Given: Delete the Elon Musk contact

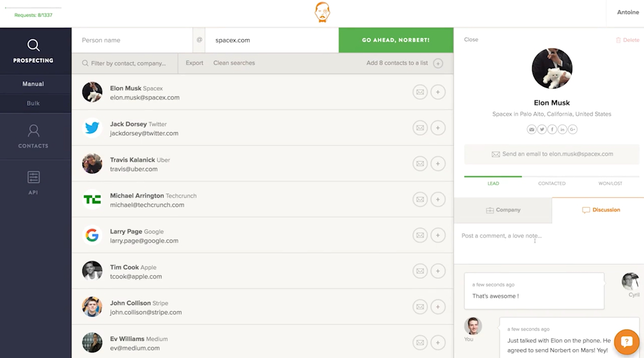Looking at the screenshot, I should click(627, 40).
